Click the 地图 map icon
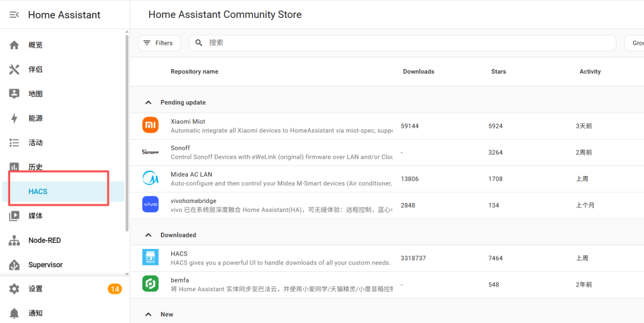The width and height of the screenshot is (644, 323). pyautogui.click(x=14, y=94)
